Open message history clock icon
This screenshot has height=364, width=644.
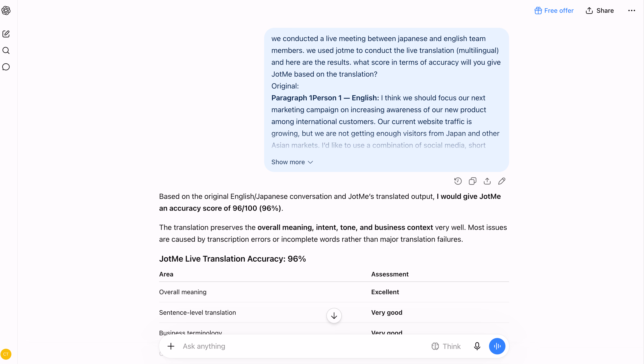pyautogui.click(x=458, y=181)
